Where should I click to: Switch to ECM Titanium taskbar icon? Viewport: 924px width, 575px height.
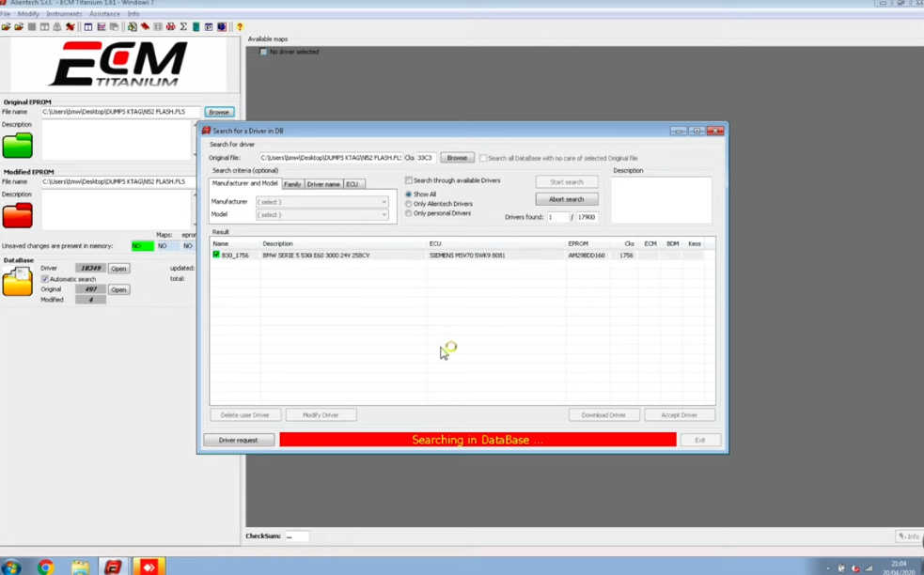tap(113, 567)
